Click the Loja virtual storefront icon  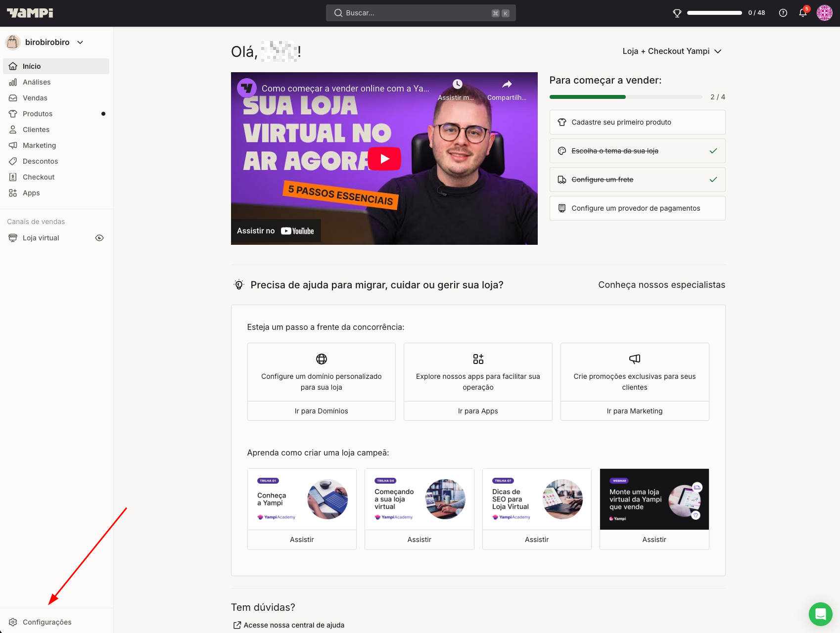(x=13, y=238)
